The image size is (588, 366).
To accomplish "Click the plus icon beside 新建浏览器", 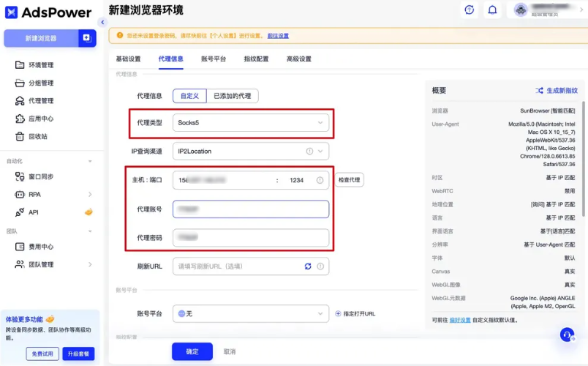I will pyautogui.click(x=87, y=38).
